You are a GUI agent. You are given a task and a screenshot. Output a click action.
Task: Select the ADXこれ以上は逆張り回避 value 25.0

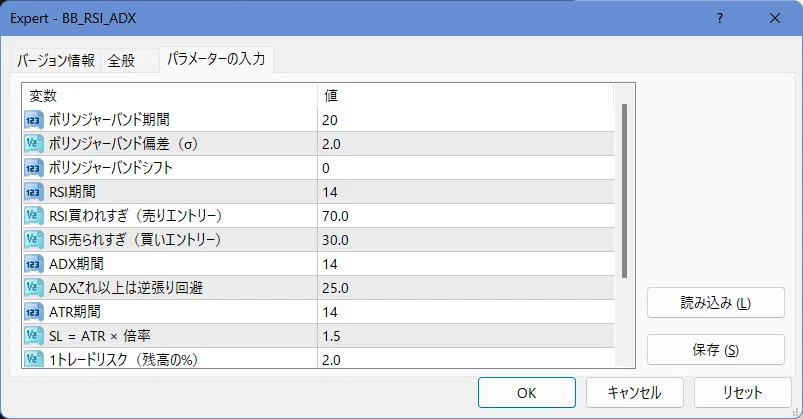point(466,288)
